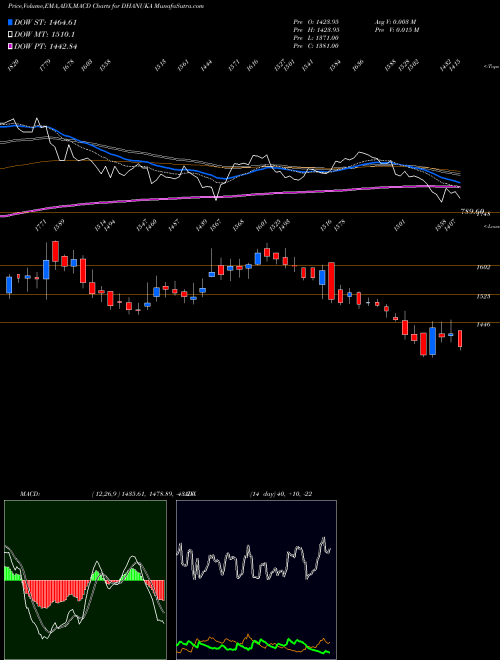Click the tall blue candle near the chart's right end
Image resolution: width=500 pixels, height=660 pixels.
click(x=432, y=341)
